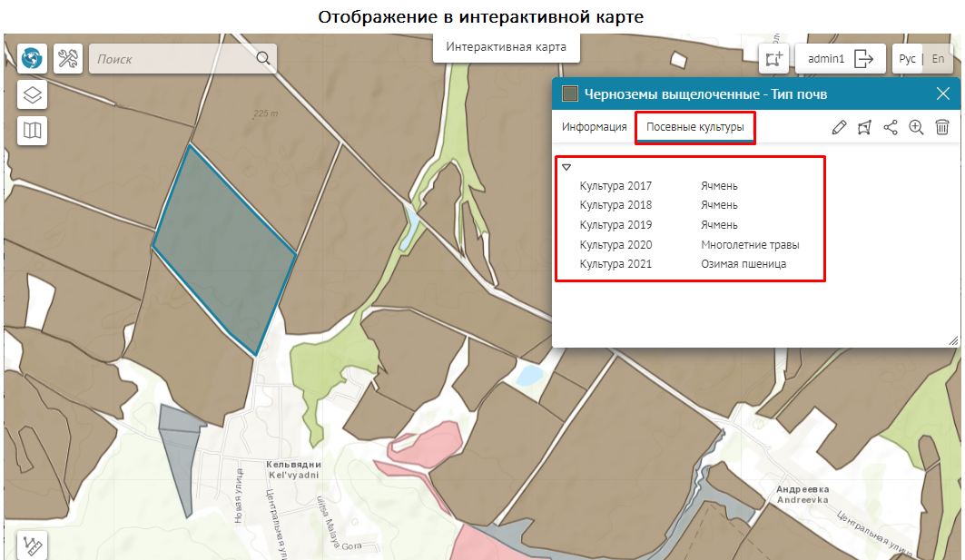The height and width of the screenshot is (560, 965).
Task: Switch interface language to Рус
Action: [x=907, y=59]
